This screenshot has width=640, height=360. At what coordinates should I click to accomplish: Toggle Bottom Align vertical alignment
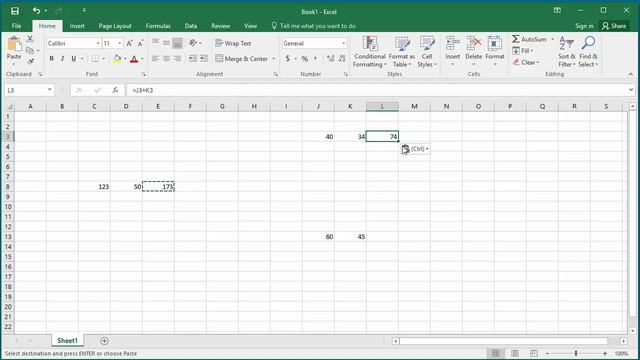[x=178, y=43]
